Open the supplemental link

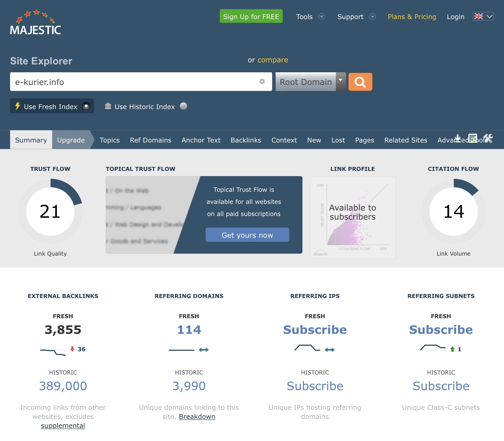[63, 426]
